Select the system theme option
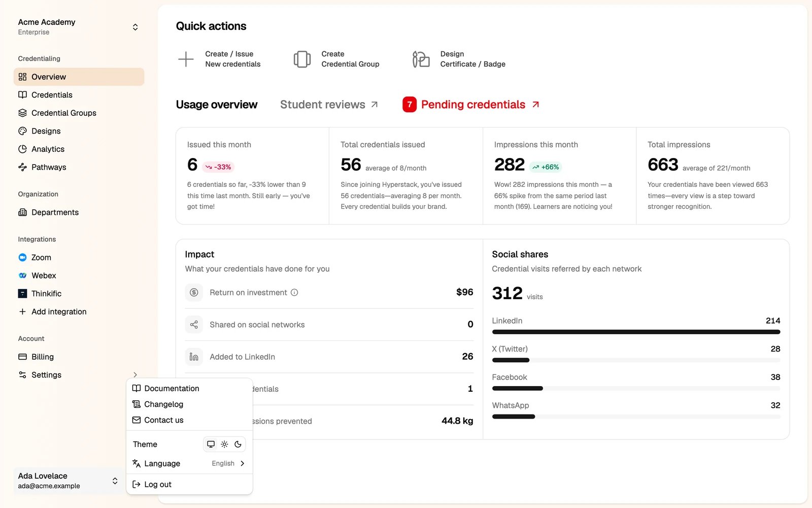This screenshot has height=508, width=812. pos(211,444)
